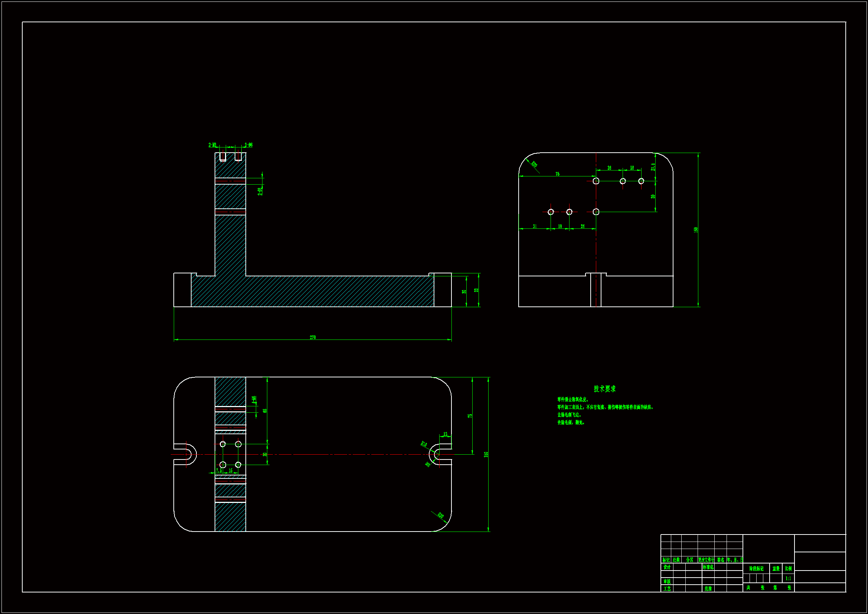
Task: Click the 1:1 scale value in title block
Action: coord(788,578)
